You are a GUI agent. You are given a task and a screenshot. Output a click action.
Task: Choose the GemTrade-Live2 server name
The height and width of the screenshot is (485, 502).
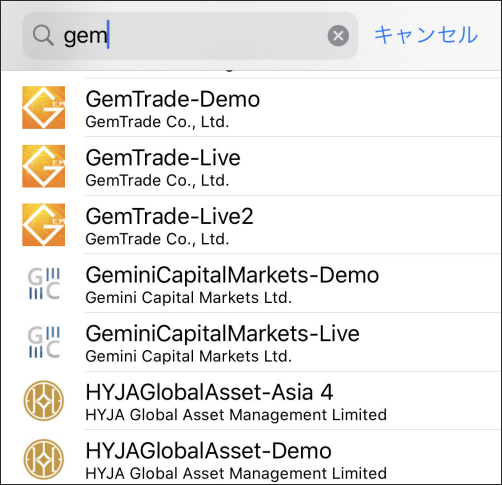click(169, 217)
